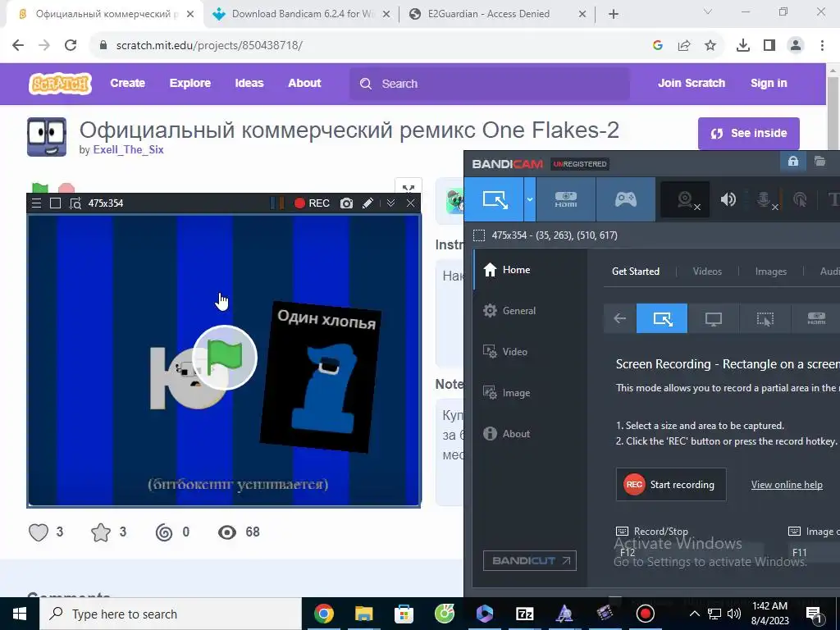Click the fullscreen rectangle icon on capture bar

coord(55,203)
